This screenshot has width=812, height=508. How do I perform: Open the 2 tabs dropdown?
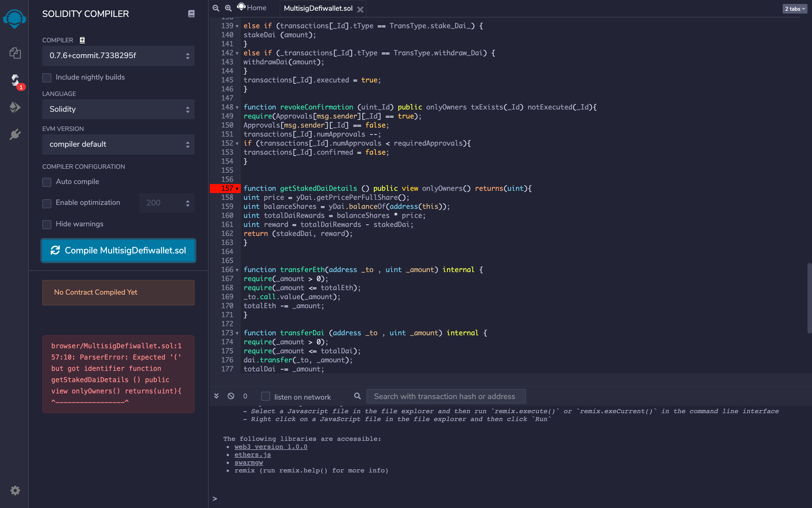[795, 9]
